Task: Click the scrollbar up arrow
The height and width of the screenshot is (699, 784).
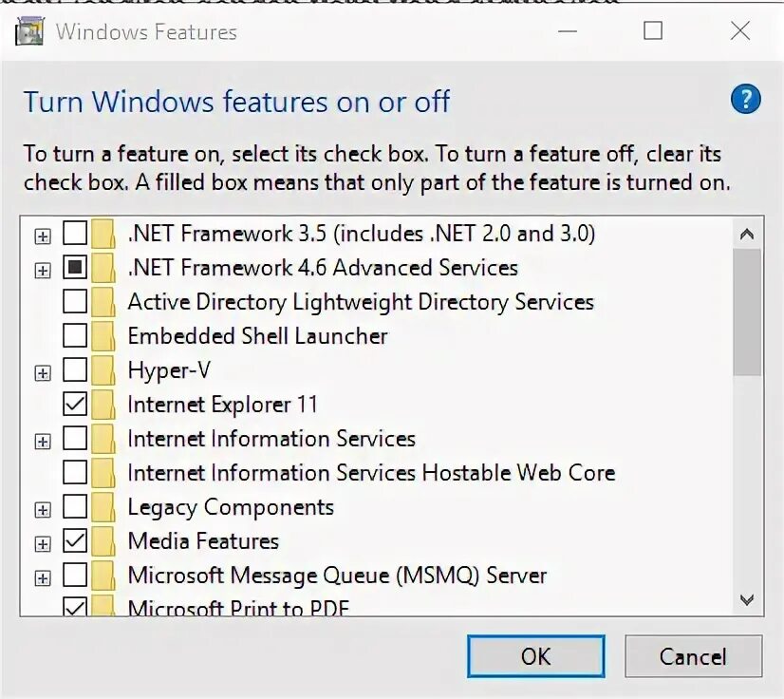Action: tap(747, 235)
